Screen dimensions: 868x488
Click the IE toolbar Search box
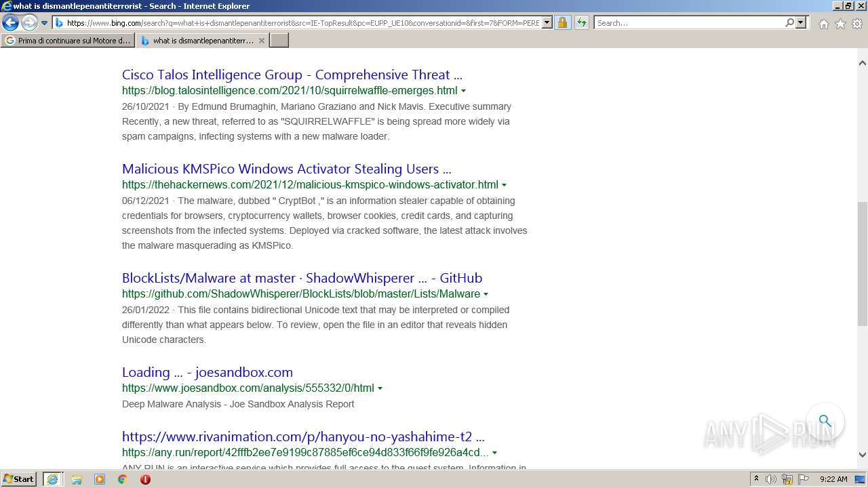[x=688, y=23]
